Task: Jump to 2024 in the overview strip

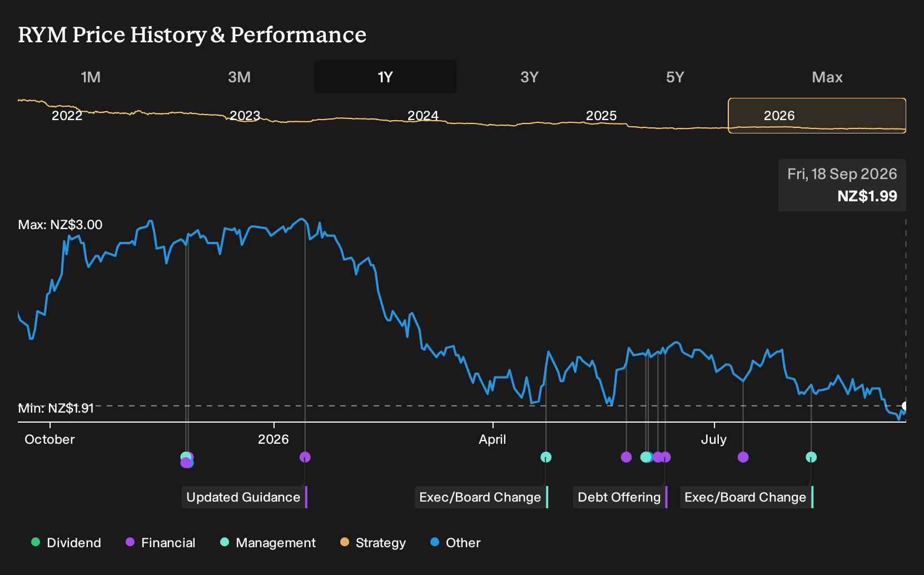Action: pos(423,116)
